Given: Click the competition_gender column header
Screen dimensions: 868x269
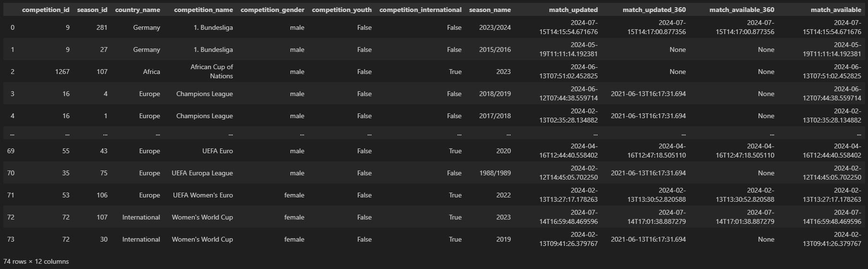Looking at the screenshot, I should pyautogui.click(x=272, y=10).
